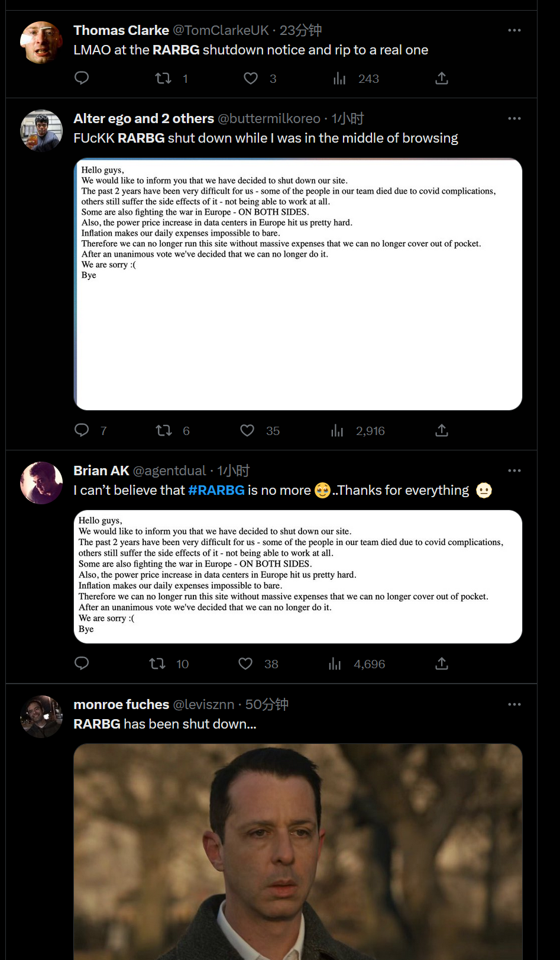Viewport: 560px width, 960px height.
Task: Share Thomas Clarke's tweet
Action: coord(442,78)
